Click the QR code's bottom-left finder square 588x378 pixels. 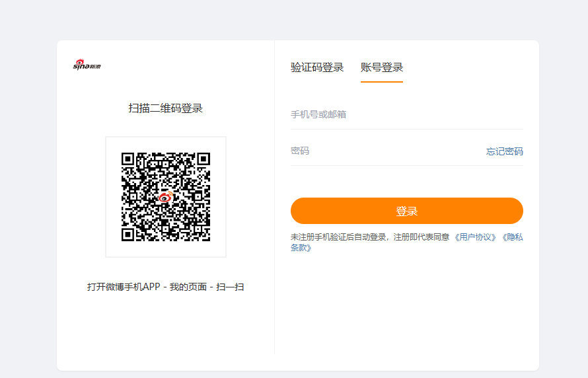(128, 235)
